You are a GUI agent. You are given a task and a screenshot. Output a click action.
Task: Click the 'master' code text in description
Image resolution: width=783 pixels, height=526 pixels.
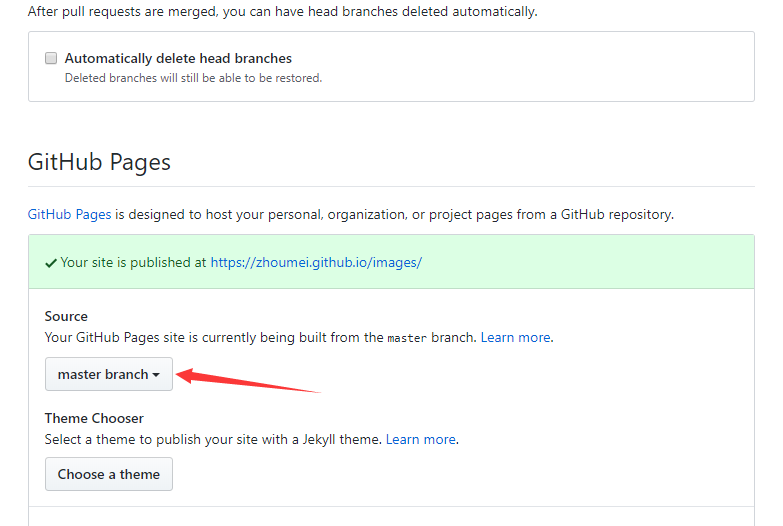[407, 338]
